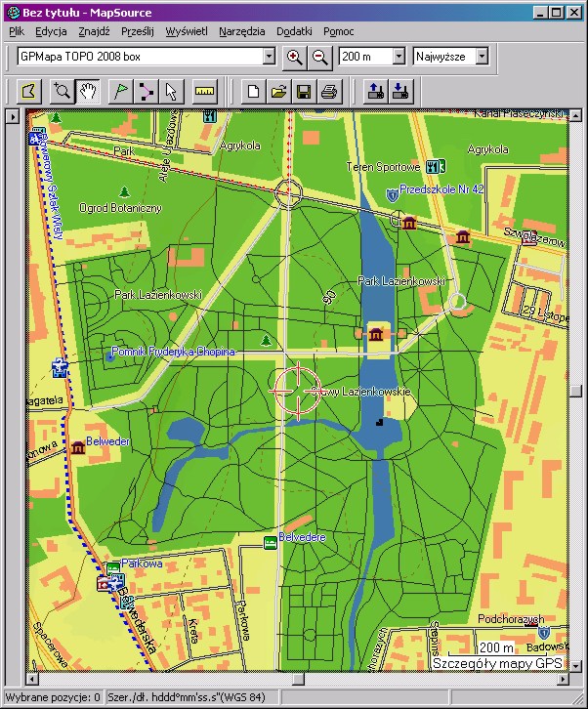The image size is (588, 709).
Task: Print the map
Action: point(329,92)
